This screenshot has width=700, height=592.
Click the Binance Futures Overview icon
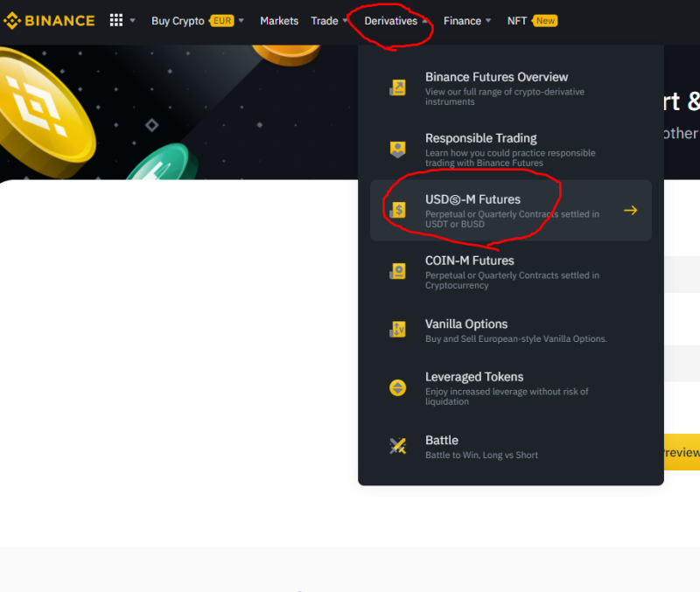click(x=397, y=88)
